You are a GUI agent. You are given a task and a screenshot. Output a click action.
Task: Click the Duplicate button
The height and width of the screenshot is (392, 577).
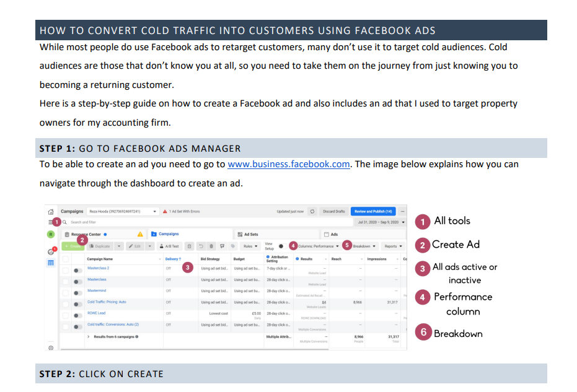click(x=100, y=246)
